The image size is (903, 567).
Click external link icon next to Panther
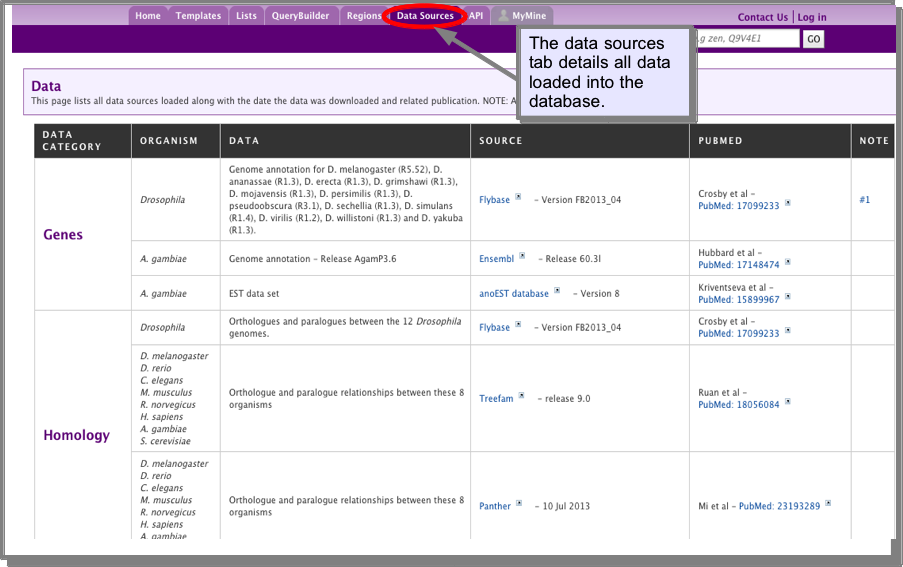(519, 503)
